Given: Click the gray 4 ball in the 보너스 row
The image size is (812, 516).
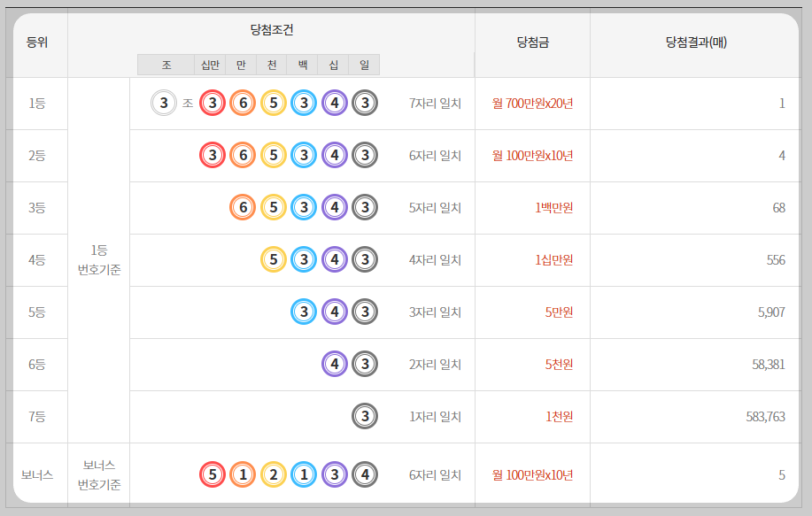Looking at the screenshot, I should pos(365,474).
